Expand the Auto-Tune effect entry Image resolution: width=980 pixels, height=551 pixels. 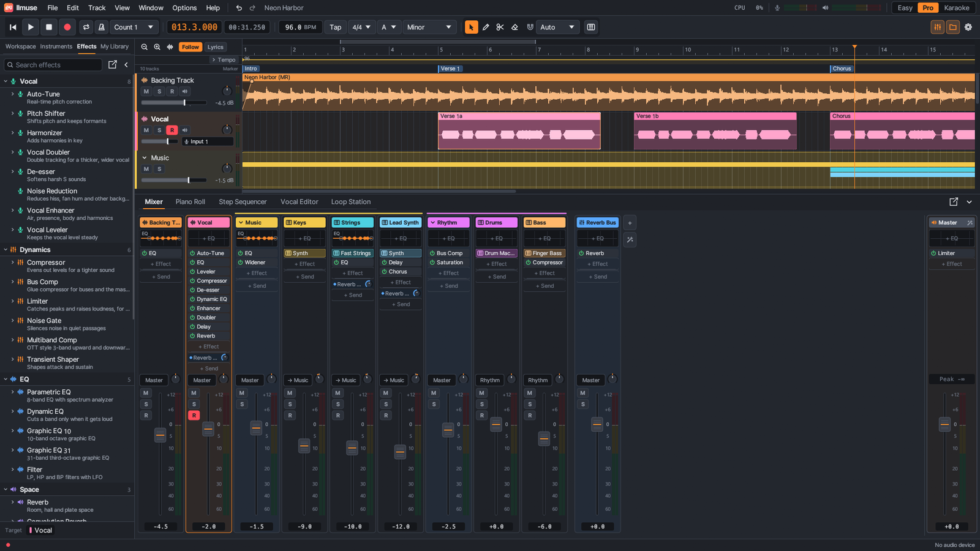tap(12, 94)
